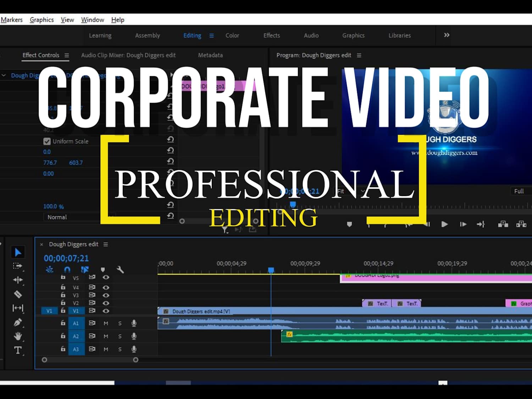Image resolution: width=532 pixels, height=399 pixels.
Task: Add a marker in the timeline header
Action: click(103, 270)
